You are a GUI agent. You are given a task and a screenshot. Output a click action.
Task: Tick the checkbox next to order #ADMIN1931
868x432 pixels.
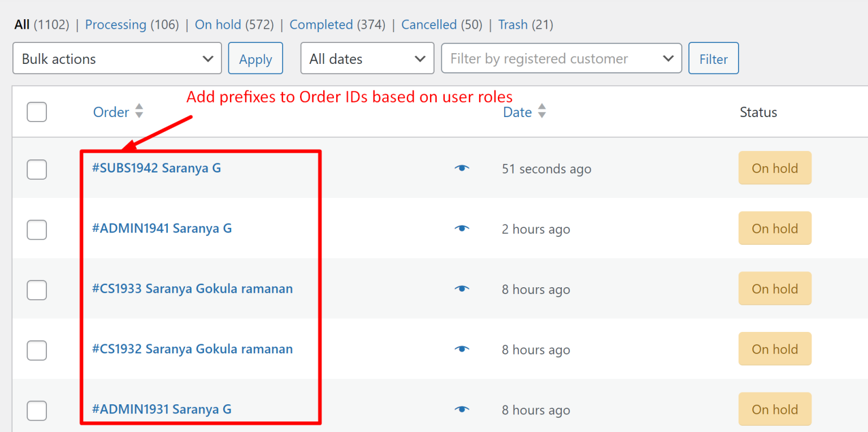pyautogui.click(x=36, y=411)
